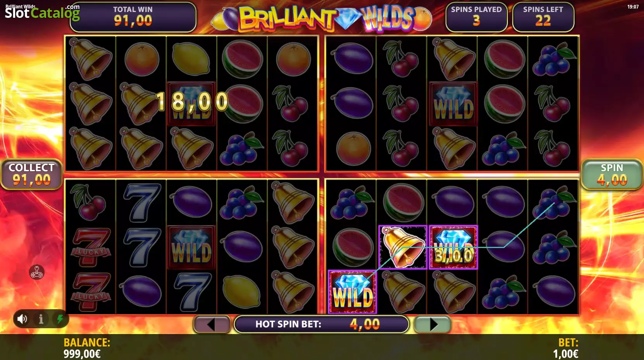This screenshot has width=644, height=360.
Task: Click the yellow lemon in top-left grid
Action: (191, 59)
